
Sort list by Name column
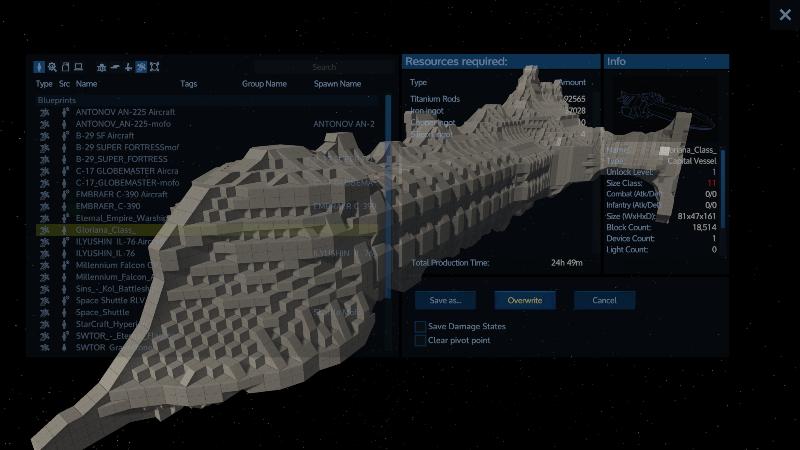click(x=86, y=84)
